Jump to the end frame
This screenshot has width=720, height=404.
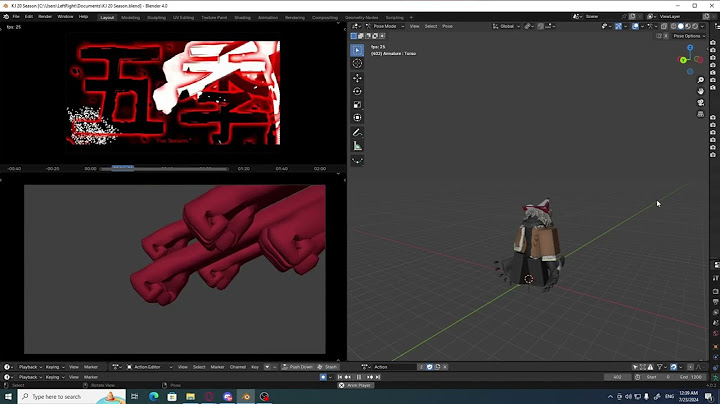pyautogui.click(x=378, y=377)
